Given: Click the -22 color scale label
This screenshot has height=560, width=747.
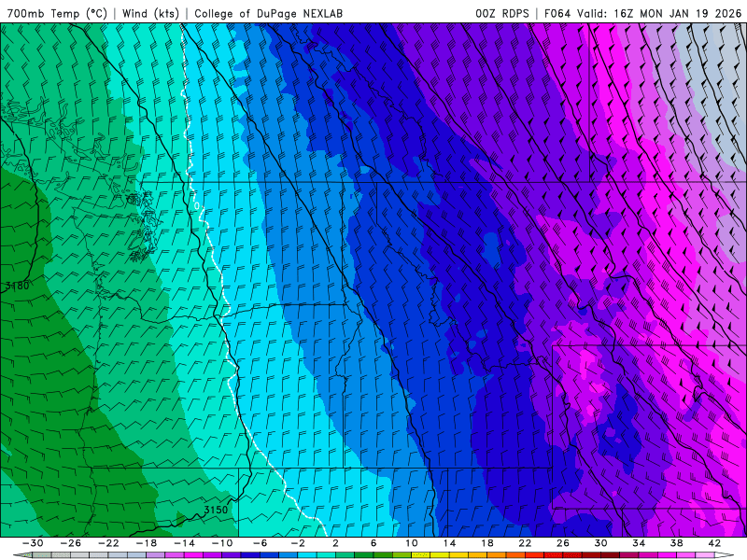Looking at the screenshot, I should (108, 543).
